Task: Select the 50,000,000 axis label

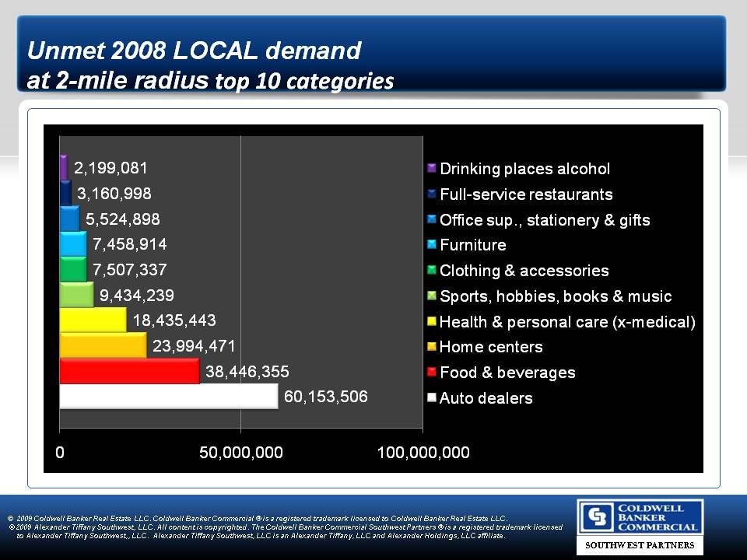Action: 240,453
